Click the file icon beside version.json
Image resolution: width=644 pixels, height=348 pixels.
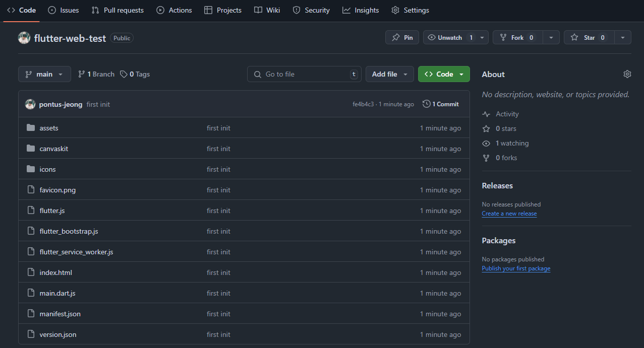pyautogui.click(x=31, y=334)
